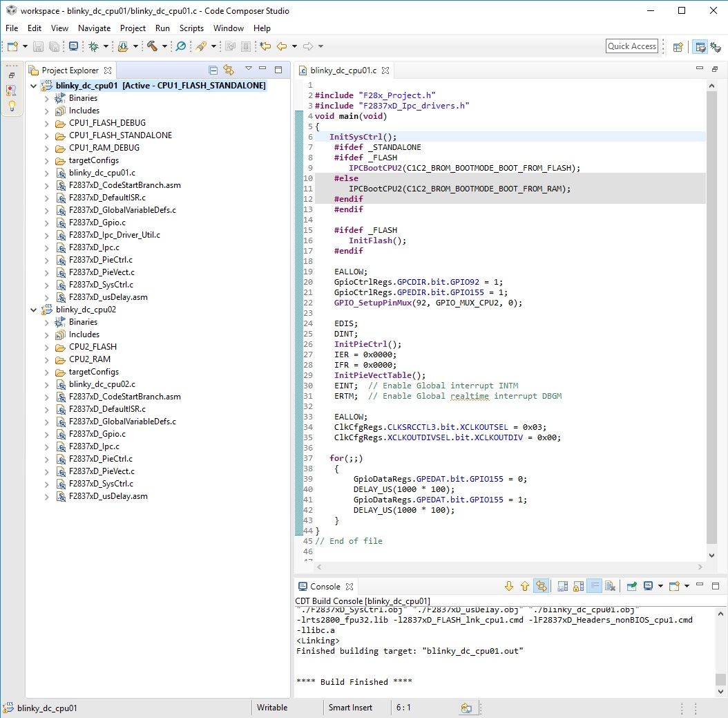The height and width of the screenshot is (718, 728).
Task: Open the Quick Access search
Action: point(631,46)
